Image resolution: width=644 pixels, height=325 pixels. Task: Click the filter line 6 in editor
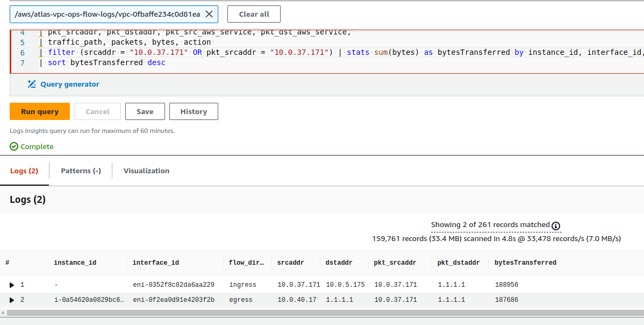pos(341,52)
